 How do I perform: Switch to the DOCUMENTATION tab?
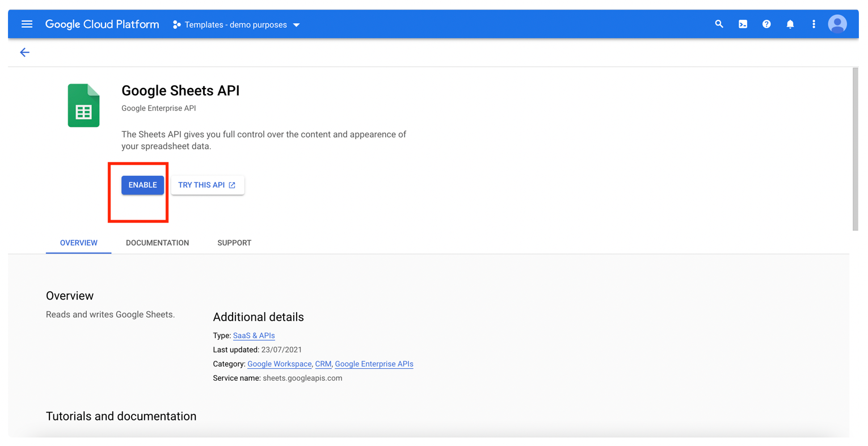pyautogui.click(x=157, y=243)
